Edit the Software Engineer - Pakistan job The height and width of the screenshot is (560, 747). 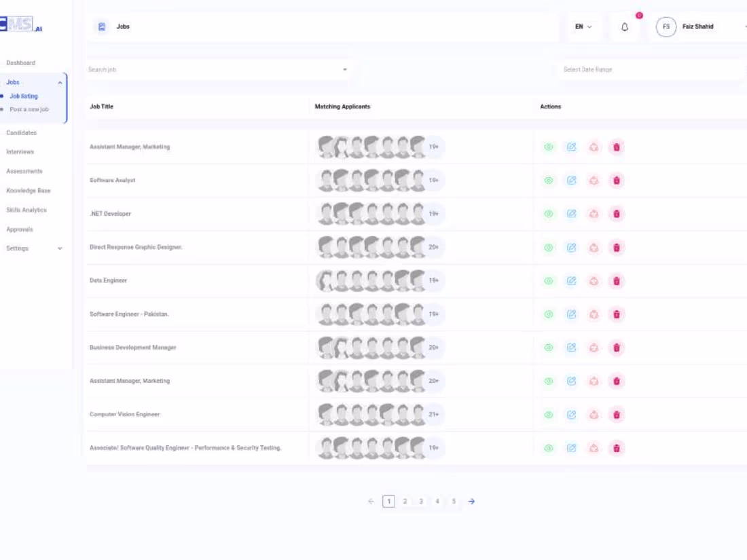tap(571, 314)
